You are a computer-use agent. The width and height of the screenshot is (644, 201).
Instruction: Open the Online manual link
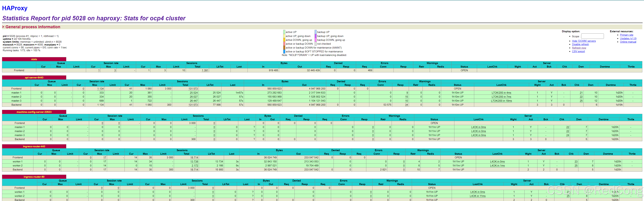[x=628, y=42]
